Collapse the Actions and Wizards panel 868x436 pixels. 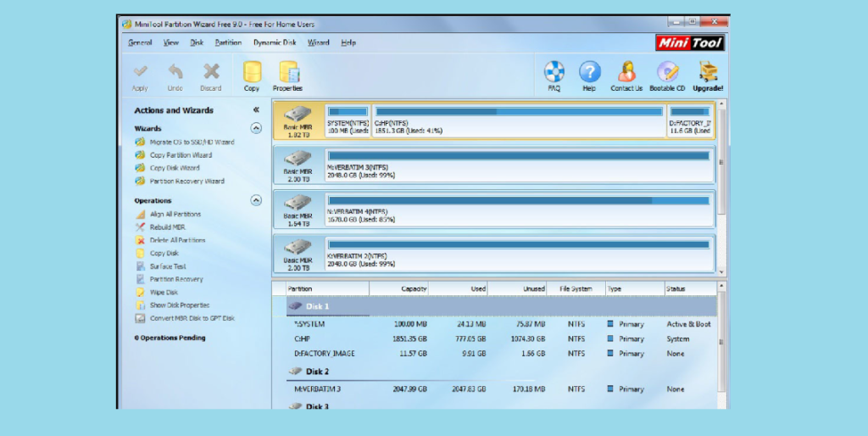256,109
